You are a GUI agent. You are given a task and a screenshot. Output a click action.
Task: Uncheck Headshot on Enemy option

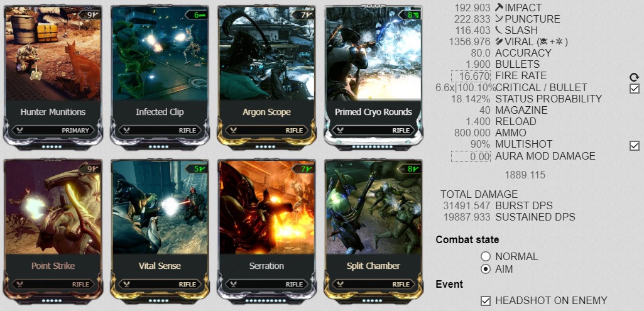click(486, 301)
